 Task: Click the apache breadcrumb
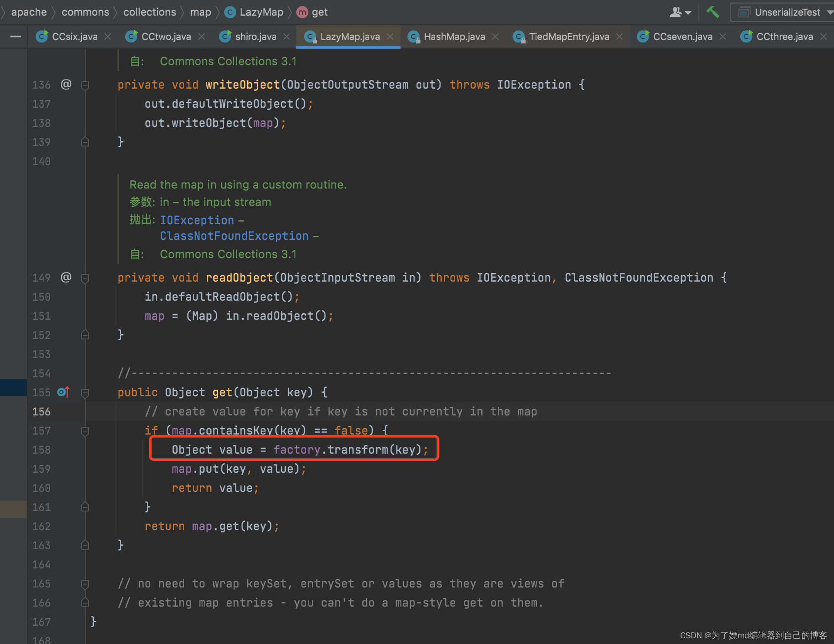pyautogui.click(x=29, y=12)
